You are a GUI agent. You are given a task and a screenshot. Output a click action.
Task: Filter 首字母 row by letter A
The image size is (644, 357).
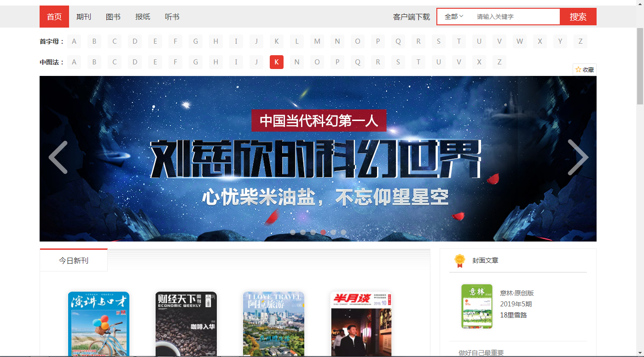[74, 41]
